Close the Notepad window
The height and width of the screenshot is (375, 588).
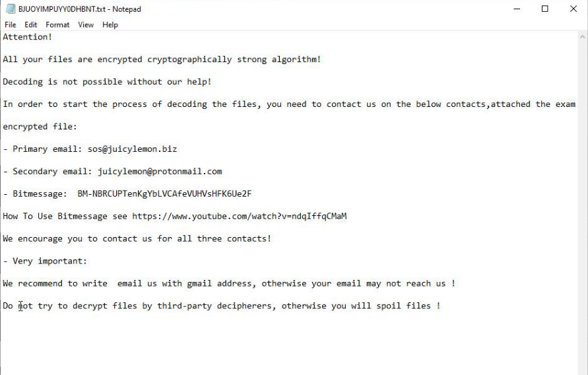(573, 9)
